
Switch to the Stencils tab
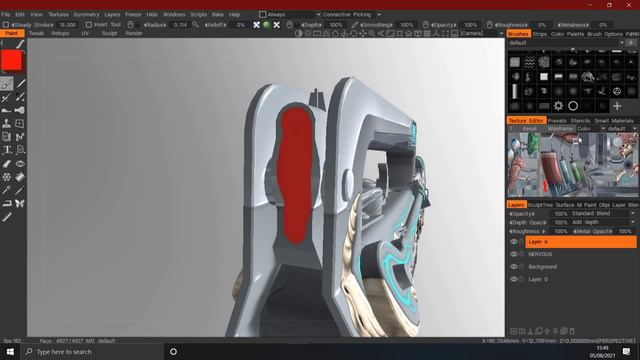click(x=580, y=121)
